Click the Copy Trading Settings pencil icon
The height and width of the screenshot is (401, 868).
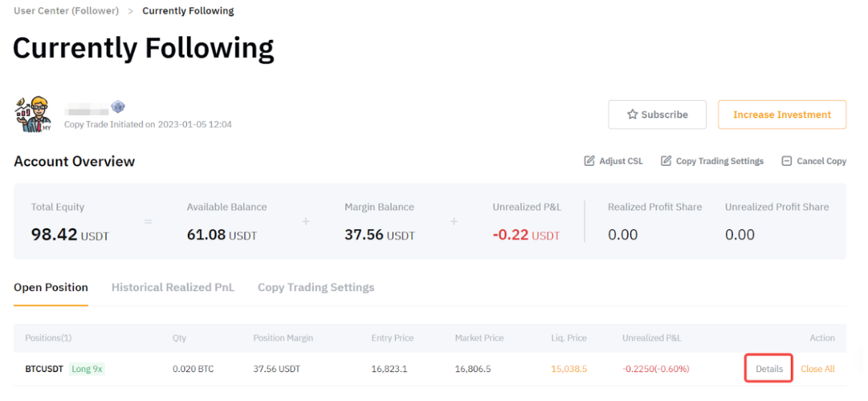tap(666, 161)
